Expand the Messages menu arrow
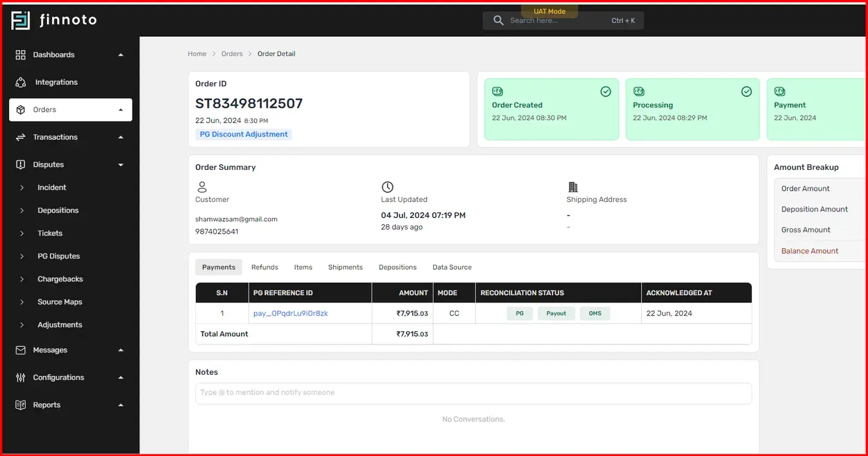 121,350
